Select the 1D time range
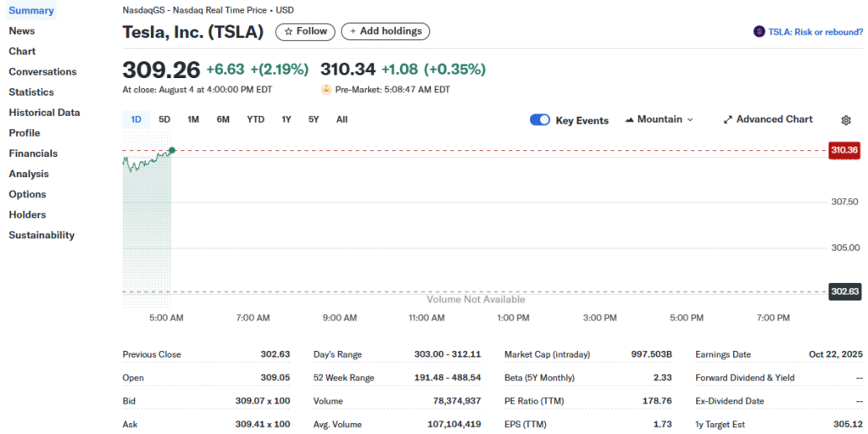 click(x=136, y=120)
